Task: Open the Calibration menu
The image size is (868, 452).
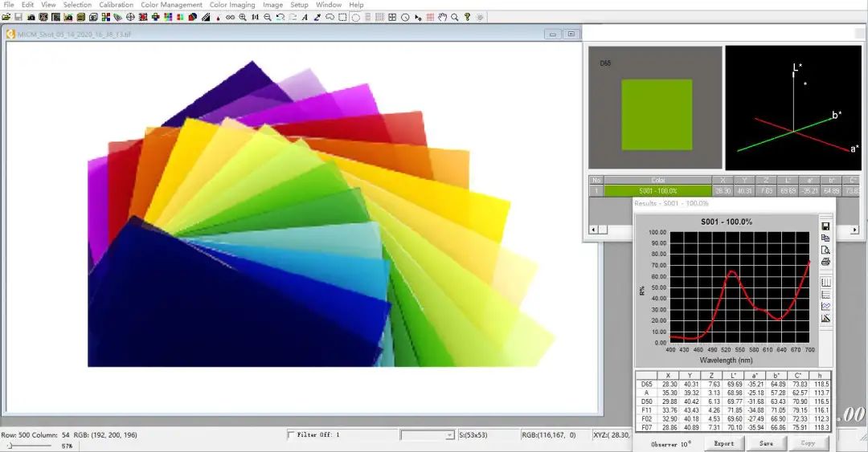Action: pyautogui.click(x=117, y=5)
